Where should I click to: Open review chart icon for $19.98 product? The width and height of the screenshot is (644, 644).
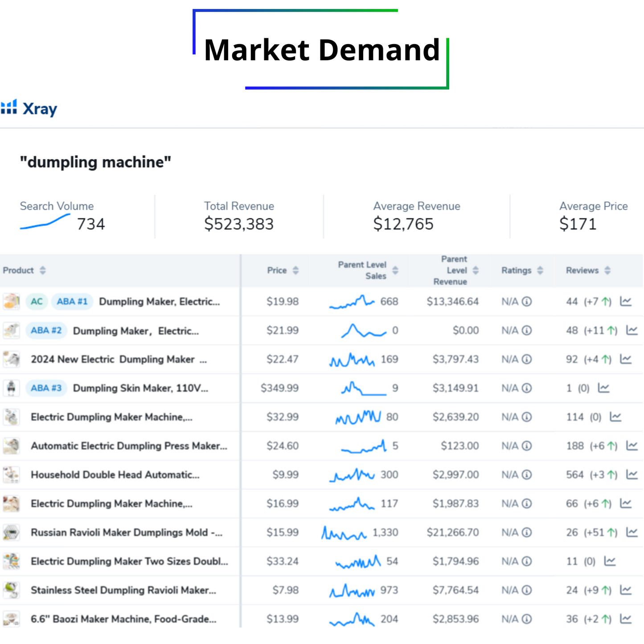626,302
